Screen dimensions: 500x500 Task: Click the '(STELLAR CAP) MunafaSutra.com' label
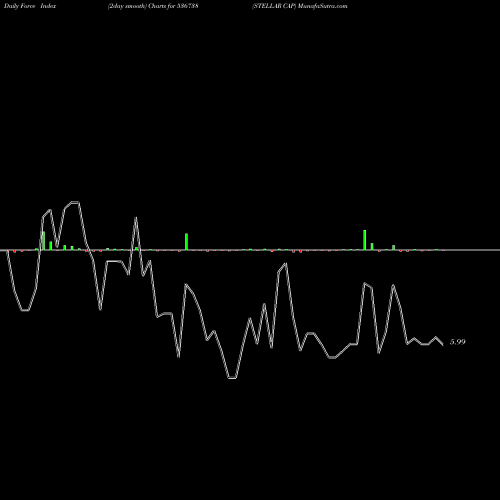pos(300,6)
